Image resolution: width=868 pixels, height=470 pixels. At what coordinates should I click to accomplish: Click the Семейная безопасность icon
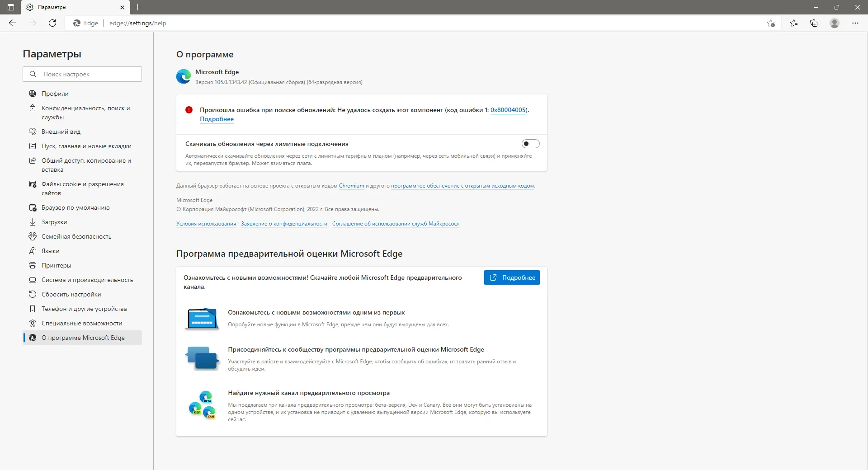[33, 236]
